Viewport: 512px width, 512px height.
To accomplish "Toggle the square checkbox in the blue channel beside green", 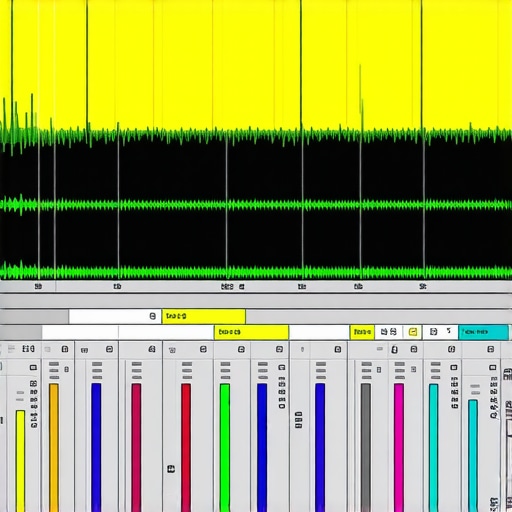I will tap(282, 367).
